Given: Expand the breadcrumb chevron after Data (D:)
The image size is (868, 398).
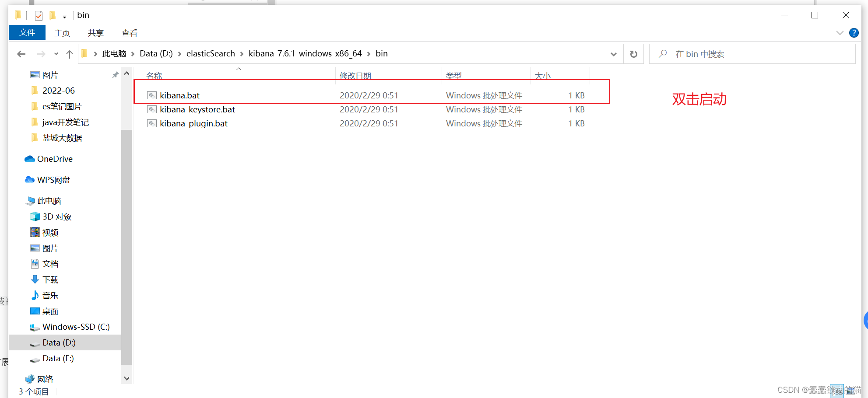Looking at the screenshot, I should (x=179, y=54).
